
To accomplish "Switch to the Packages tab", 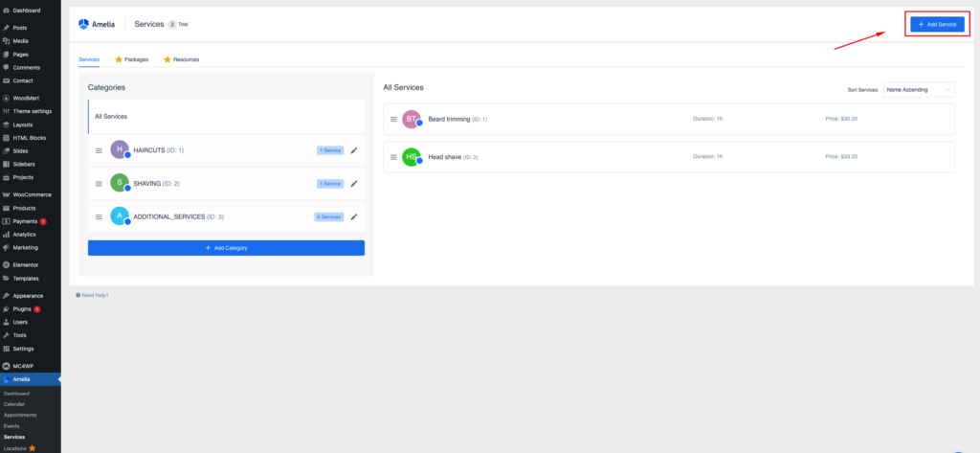I will coord(132,59).
